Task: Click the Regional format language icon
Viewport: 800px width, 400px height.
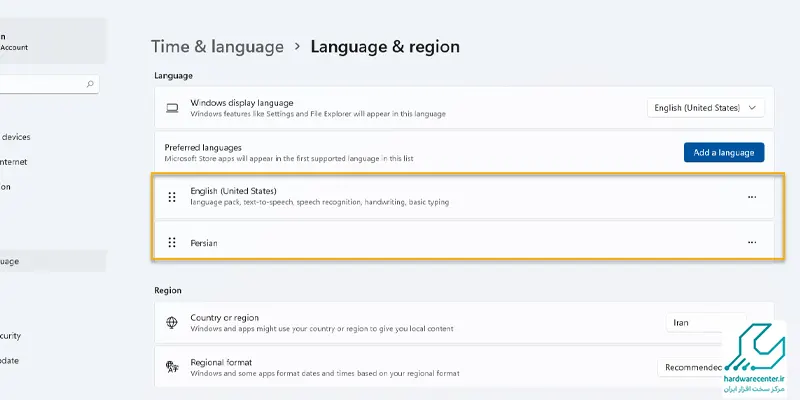Action: (172, 367)
